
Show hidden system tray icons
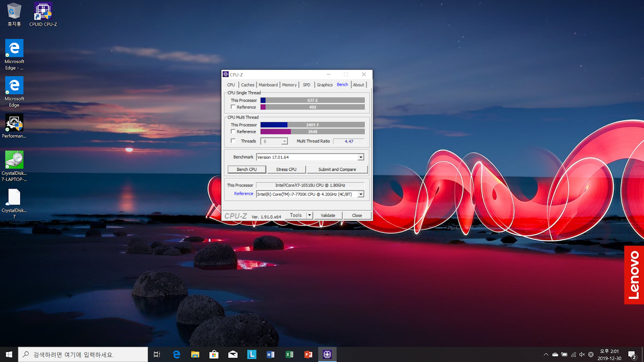(x=546, y=354)
